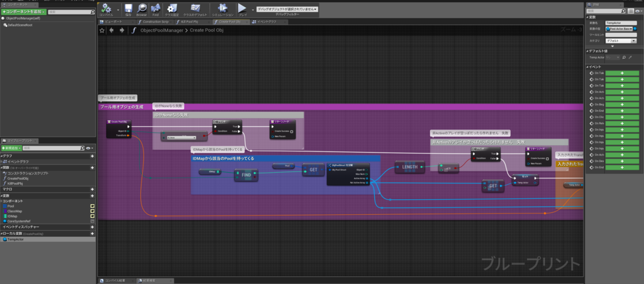
Task: Switch to the ビューポート tab
Action: coord(118,22)
